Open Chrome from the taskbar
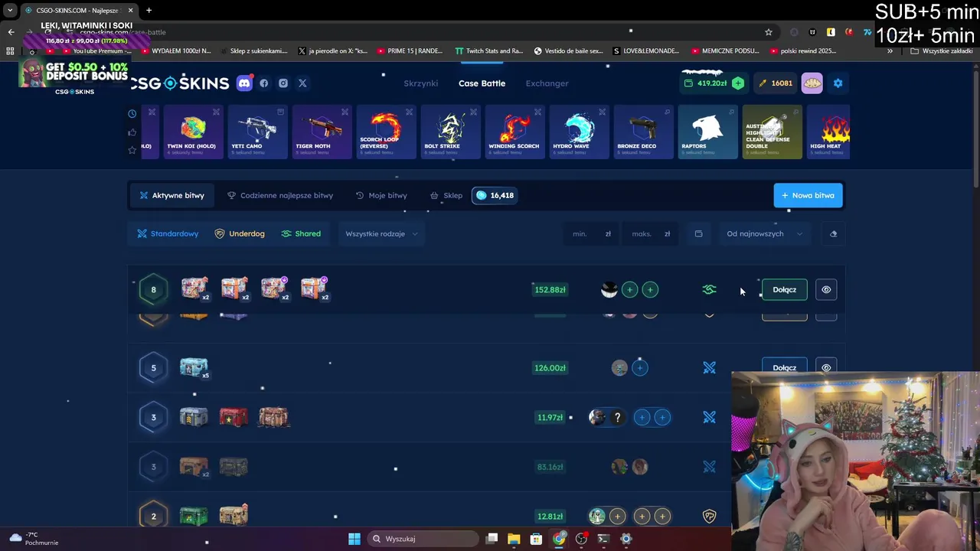Screen dimensions: 980x551 (x=559, y=539)
